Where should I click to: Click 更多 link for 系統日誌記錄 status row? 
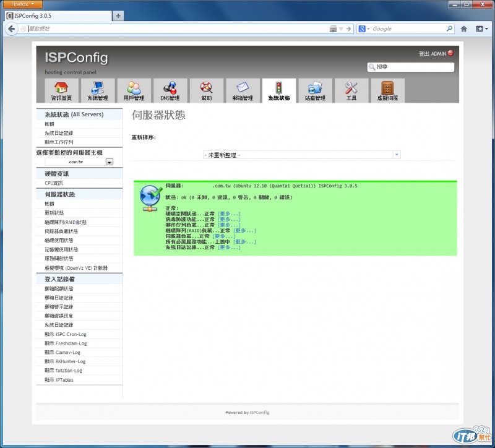[229, 248]
